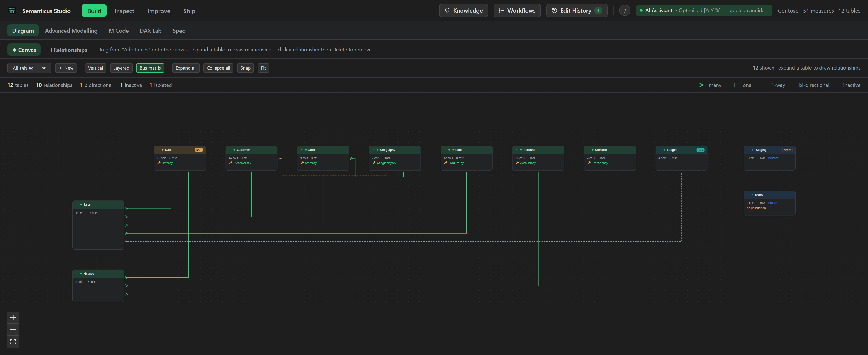
Task: Click the + New table button
Action: click(x=66, y=68)
